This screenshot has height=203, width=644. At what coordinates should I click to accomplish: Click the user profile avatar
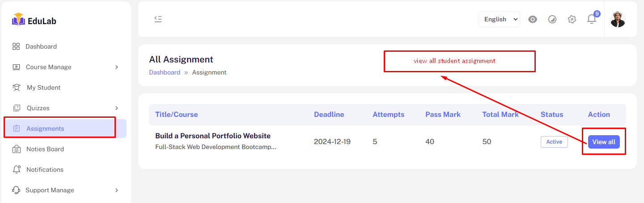[618, 19]
